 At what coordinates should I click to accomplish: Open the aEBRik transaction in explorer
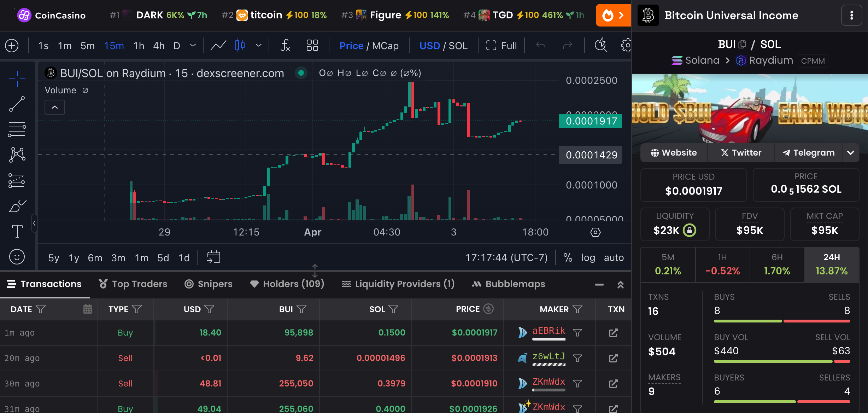tap(613, 333)
